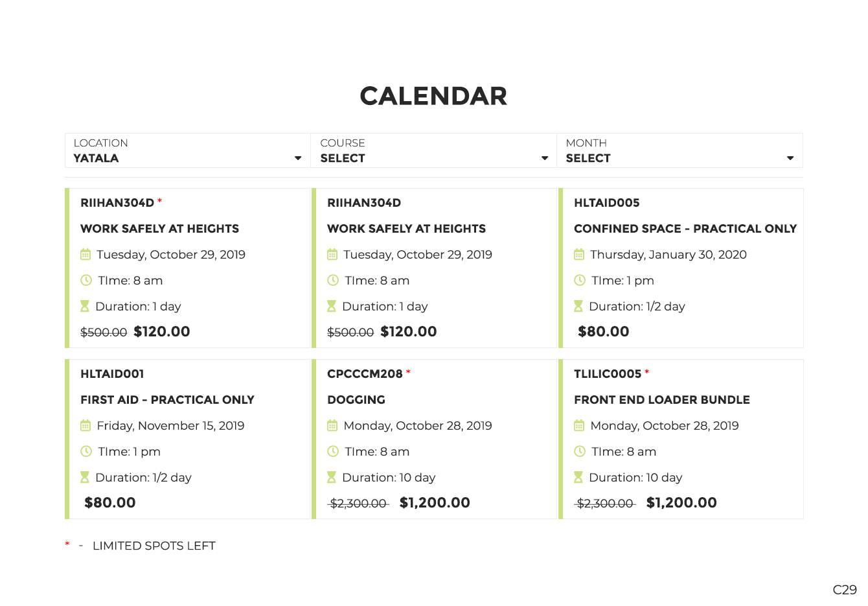Click the calendar icon on the Dogging card
868x606 pixels.
coord(332,425)
